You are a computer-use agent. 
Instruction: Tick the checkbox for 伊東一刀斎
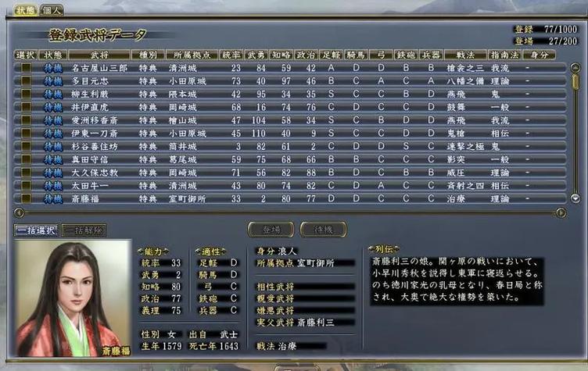[26, 134]
